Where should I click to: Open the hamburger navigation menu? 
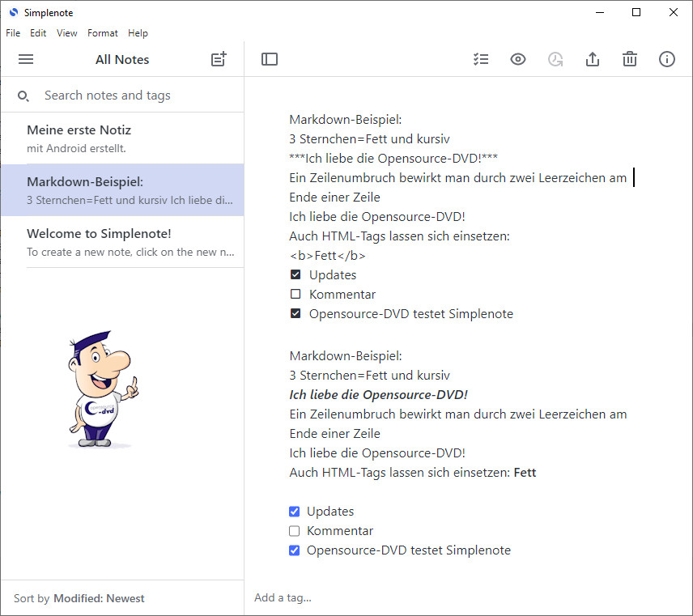pyautogui.click(x=26, y=59)
